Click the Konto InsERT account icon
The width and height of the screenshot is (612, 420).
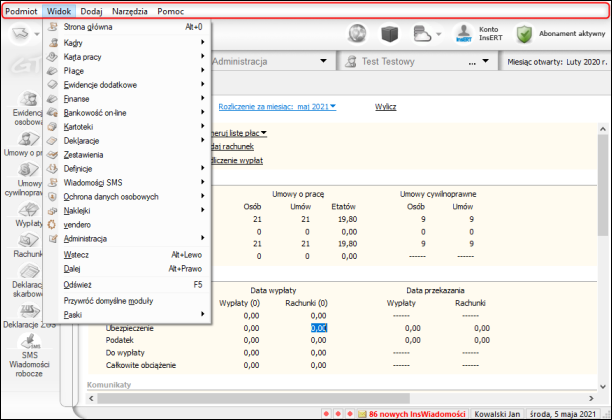tap(464, 34)
